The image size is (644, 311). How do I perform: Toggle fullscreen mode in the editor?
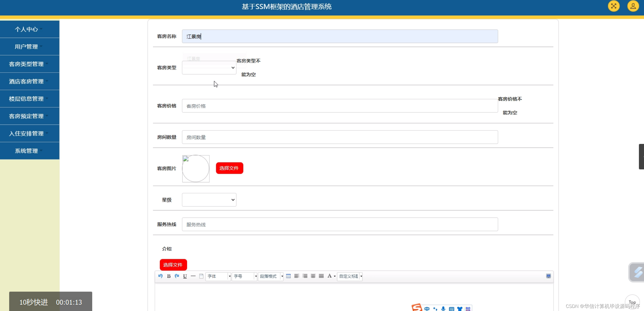tap(548, 276)
